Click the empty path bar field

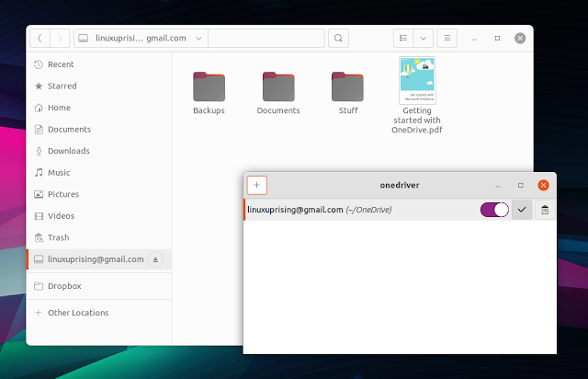click(266, 39)
